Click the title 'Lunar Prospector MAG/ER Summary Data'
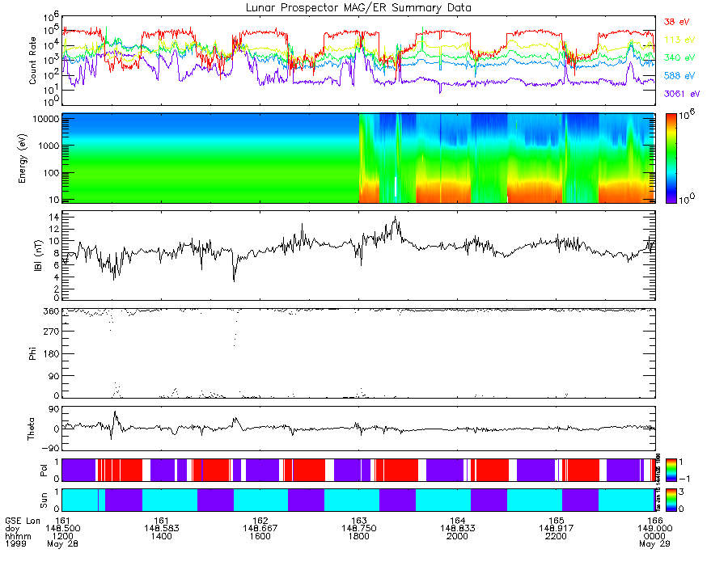The width and height of the screenshot is (728, 566). pos(358,8)
